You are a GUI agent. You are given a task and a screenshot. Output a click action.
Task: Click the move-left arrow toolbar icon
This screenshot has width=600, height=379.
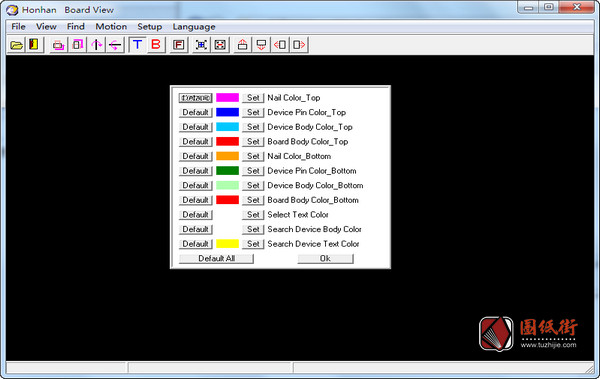(x=280, y=45)
